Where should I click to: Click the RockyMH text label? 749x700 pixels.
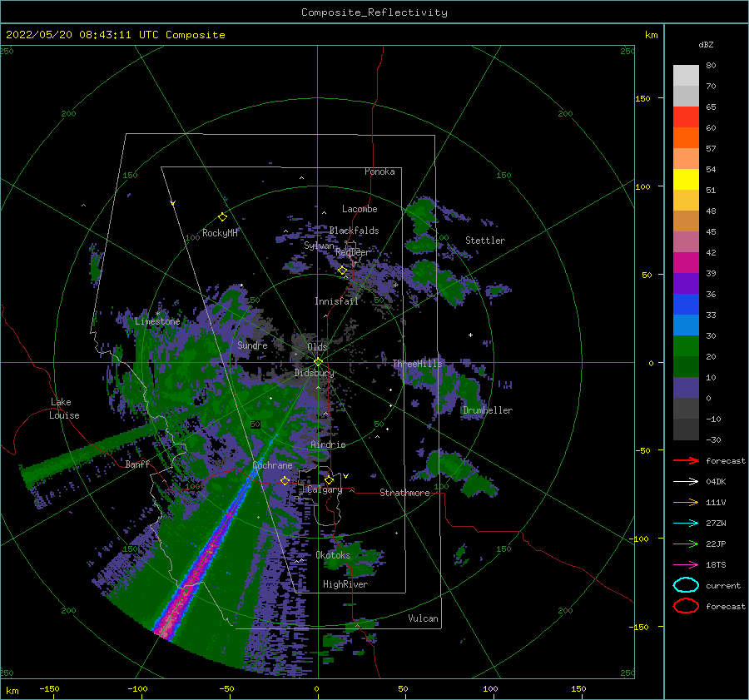(x=220, y=233)
